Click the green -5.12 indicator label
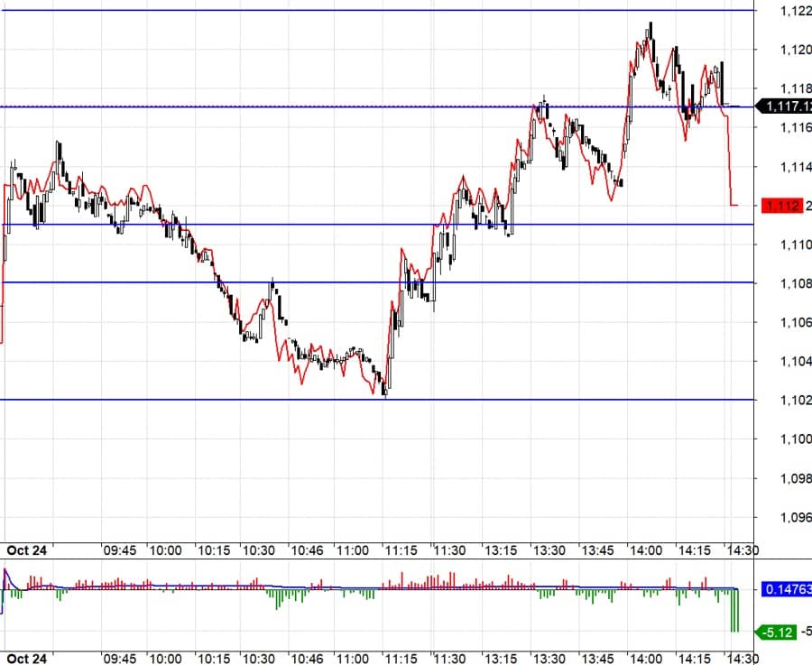 [x=777, y=633]
